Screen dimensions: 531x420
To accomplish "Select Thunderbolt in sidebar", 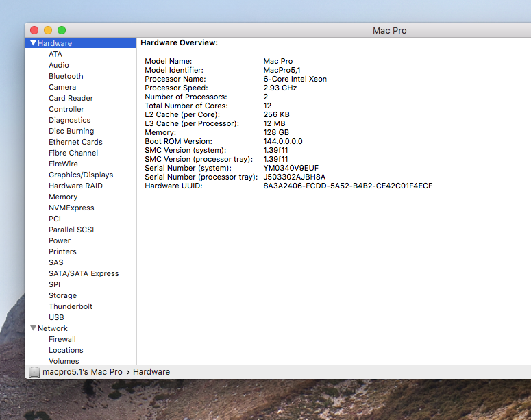I will (71, 306).
